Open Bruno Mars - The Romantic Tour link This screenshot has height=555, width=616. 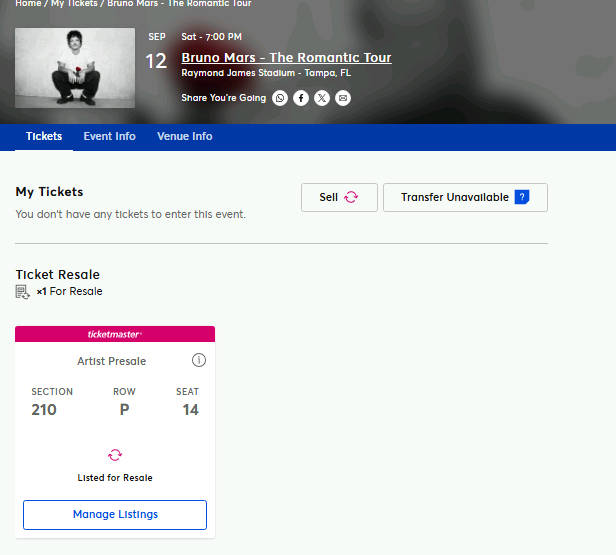coord(286,57)
